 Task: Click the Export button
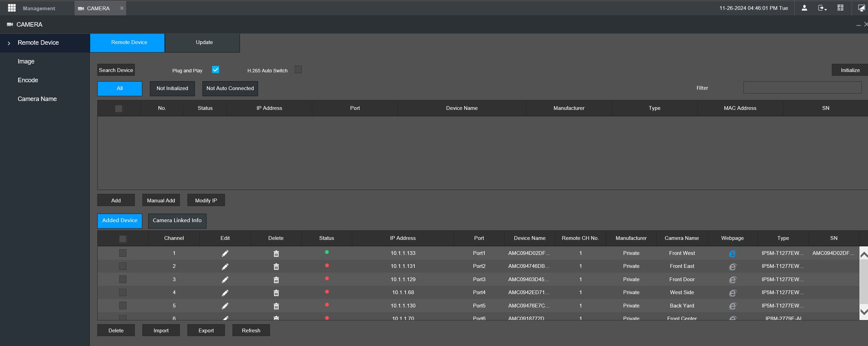tap(206, 330)
